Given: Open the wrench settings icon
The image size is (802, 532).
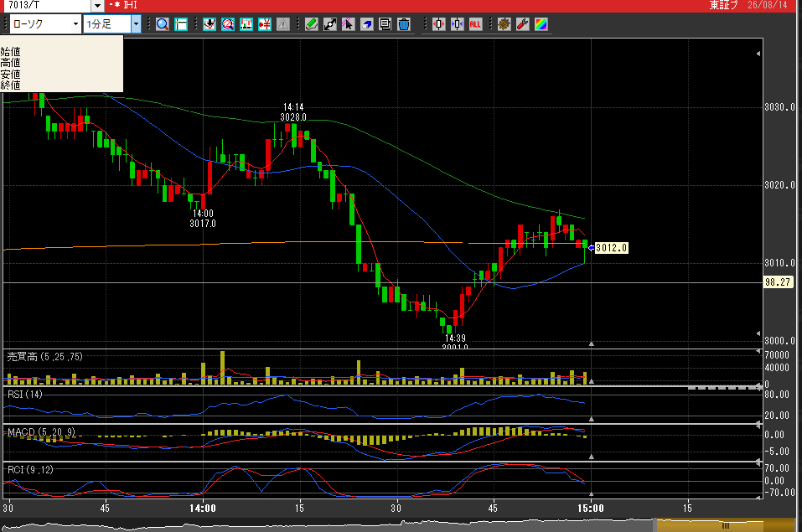Looking at the screenshot, I should [523, 24].
